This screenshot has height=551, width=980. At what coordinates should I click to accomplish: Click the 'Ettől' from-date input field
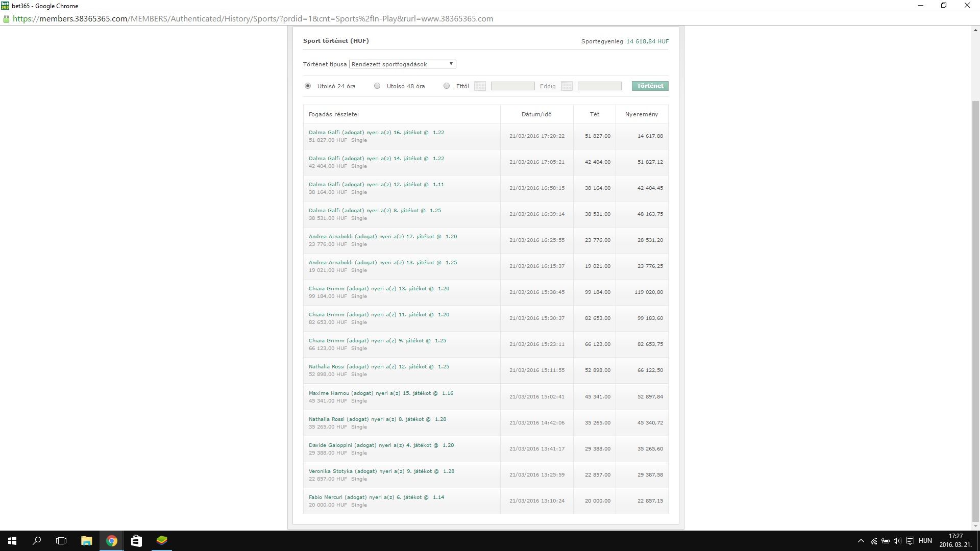(512, 86)
